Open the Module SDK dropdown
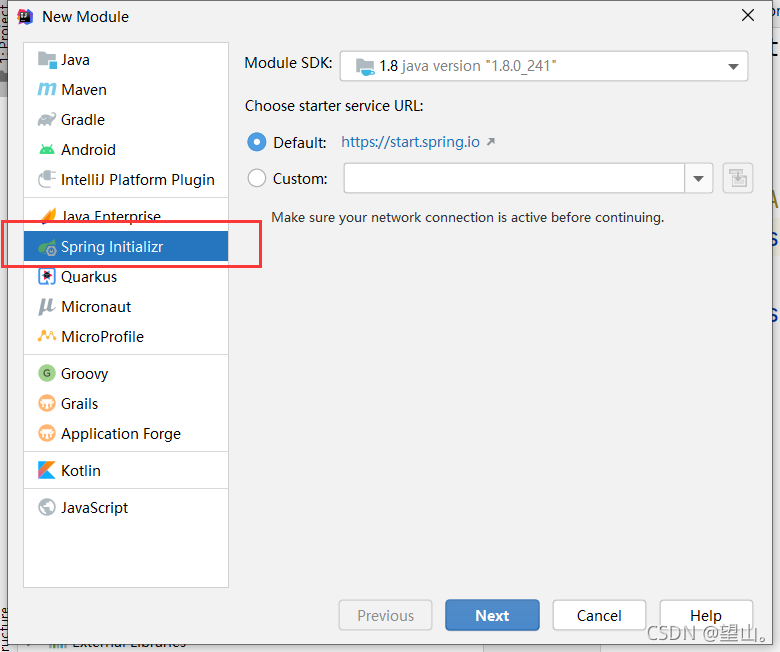Image resolution: width=780 pixels, height=652 pixels. coord(544,66)
